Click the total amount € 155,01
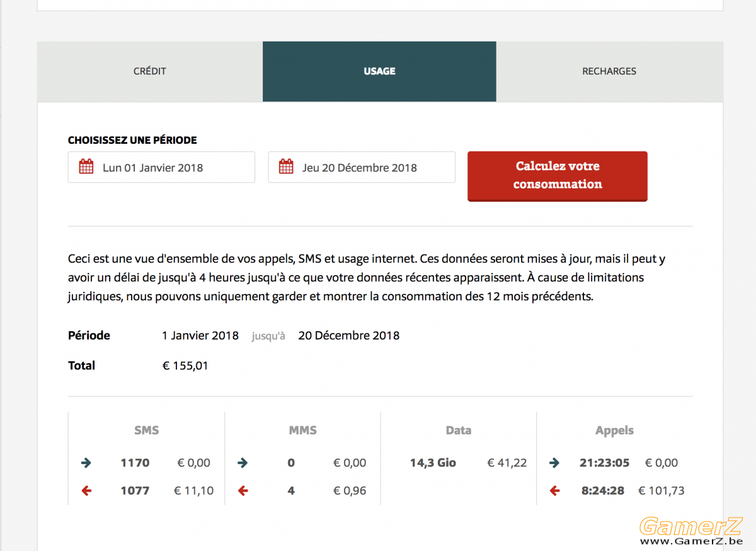This screenshot has width=756, height=551. coord(185,366)
